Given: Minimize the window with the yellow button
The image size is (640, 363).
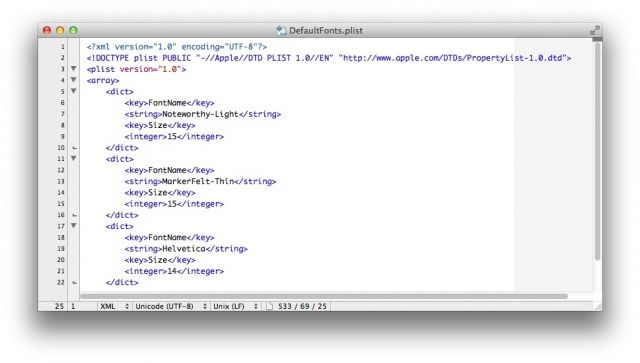Looking at the screenshot, I should pyautogui.click(x=60, y=30).
